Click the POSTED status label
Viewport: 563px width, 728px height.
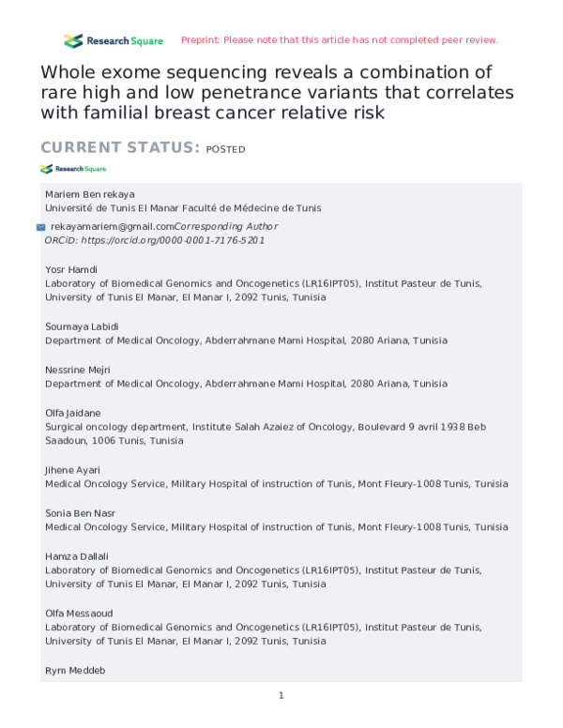coord(225,149)
